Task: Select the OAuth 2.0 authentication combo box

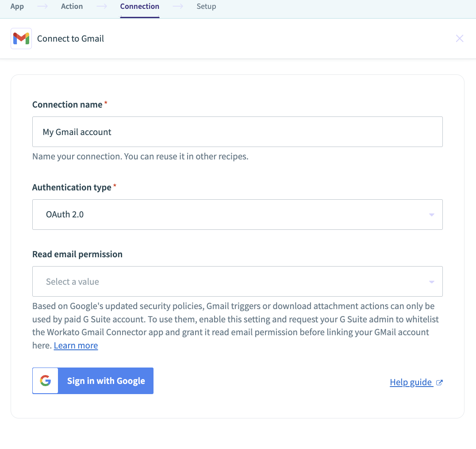Action: (238, 214)
